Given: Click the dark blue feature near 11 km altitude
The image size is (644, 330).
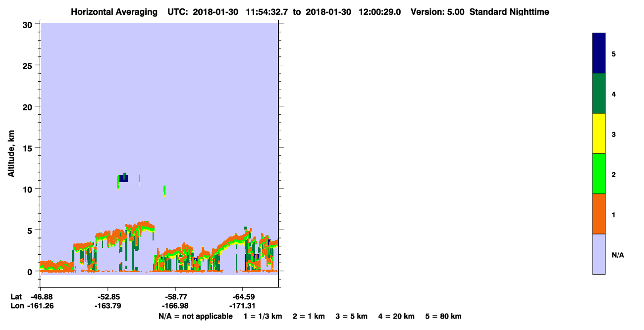Looking at the screenshot, I should 123,179.
